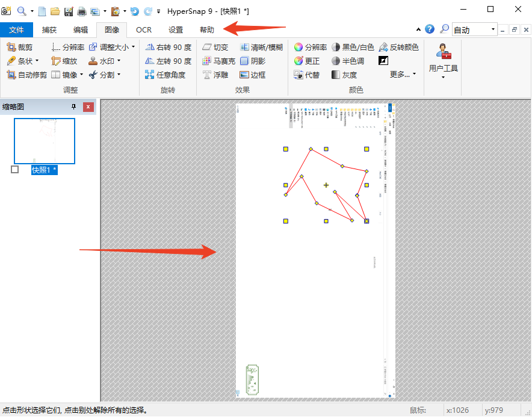This screenshot has height=417, width=532.
Task: Click the File (文件) button
Action: (x=16, y=29)
